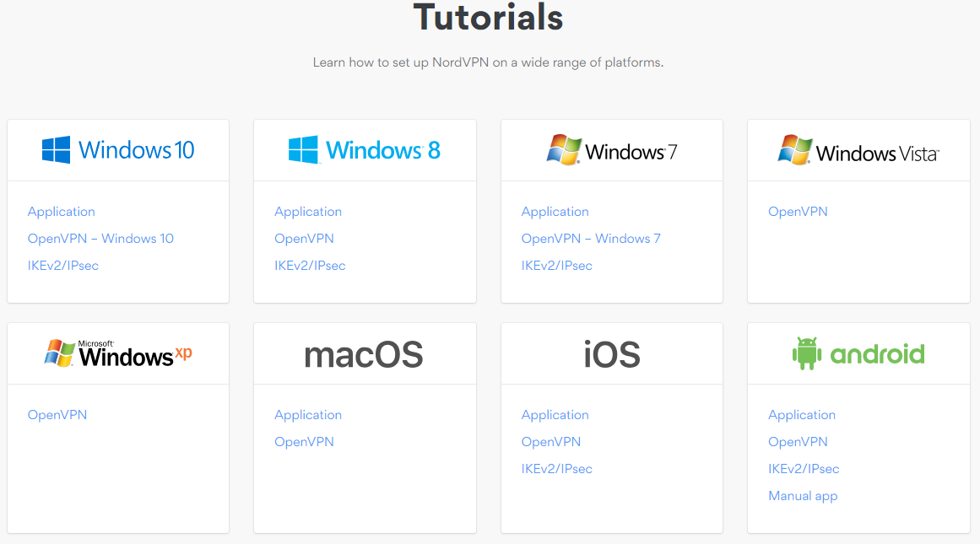Open OpenVPN tutorial under Windows Vista

click(x=799, y=212)
